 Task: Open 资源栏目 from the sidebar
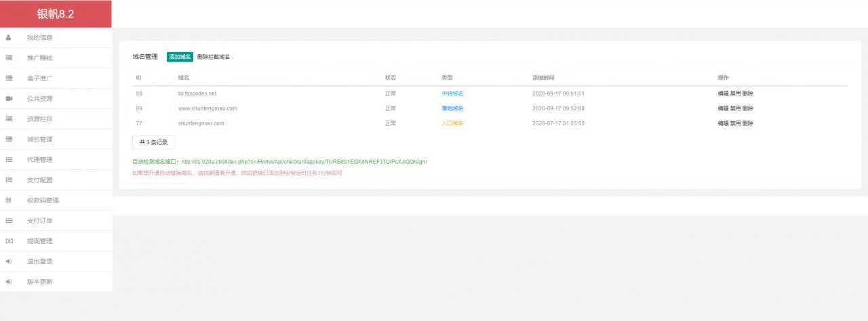click(x=39, y=119)
